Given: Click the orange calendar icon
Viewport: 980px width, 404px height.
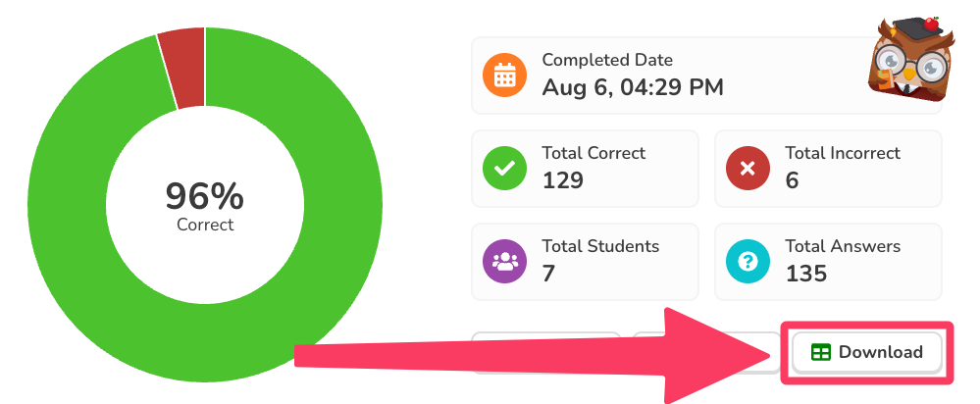Looking at the screenshot, I should pos(505,76).
